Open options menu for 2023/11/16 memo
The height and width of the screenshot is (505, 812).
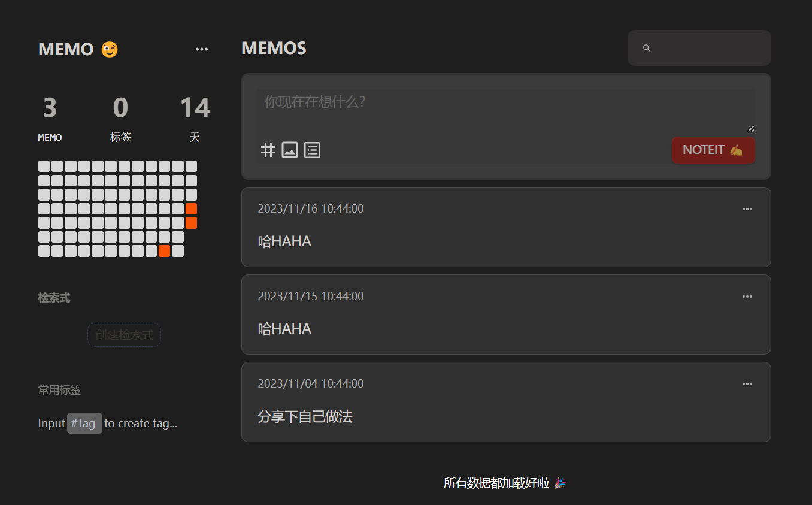coord(747,209)
